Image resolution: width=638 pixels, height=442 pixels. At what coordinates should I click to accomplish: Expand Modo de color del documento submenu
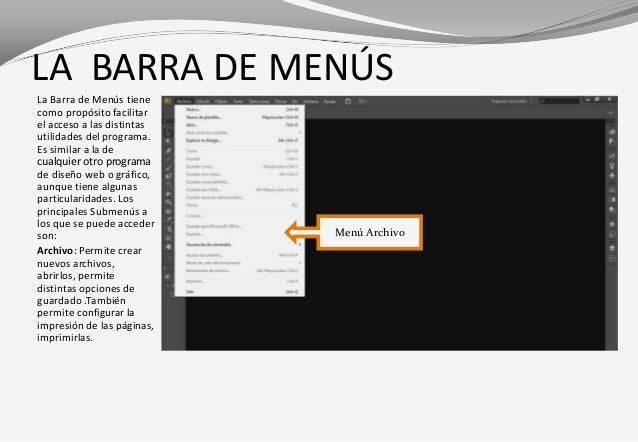240,263
